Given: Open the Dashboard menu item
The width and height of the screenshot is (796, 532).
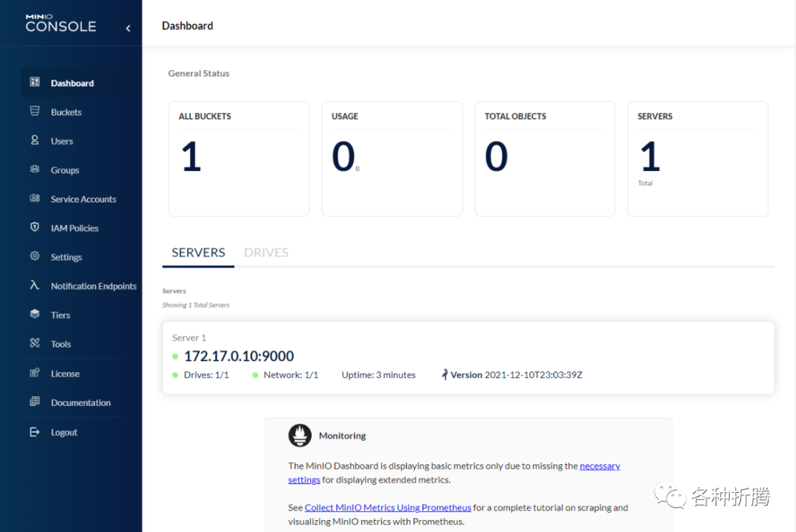Looking at the screenshot, I should coord(72,83).
